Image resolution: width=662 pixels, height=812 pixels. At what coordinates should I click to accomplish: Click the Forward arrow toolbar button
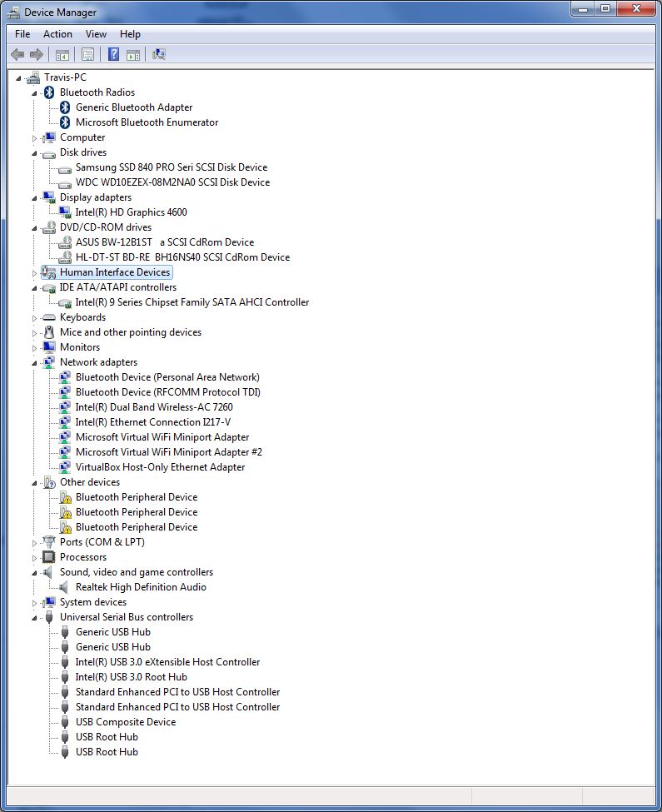tap(37, 54)
